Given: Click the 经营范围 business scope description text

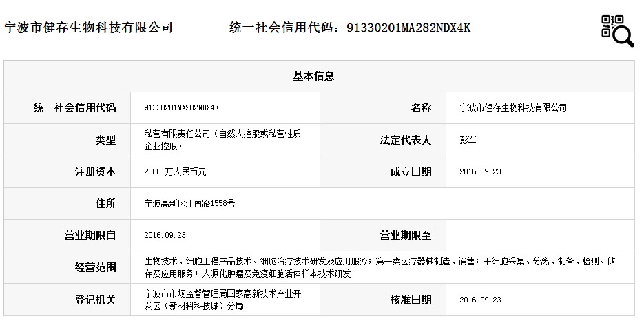Looking at the screenshot, I should (379, 267).
